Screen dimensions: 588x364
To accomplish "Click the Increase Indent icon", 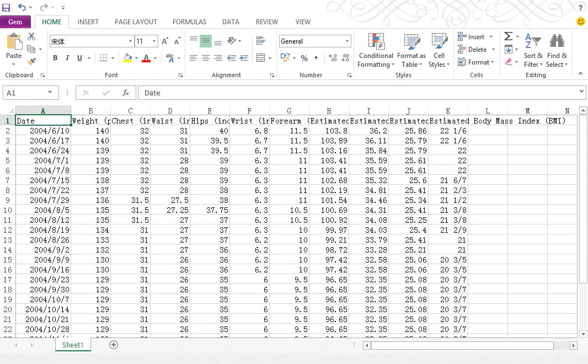I will coord(244,58).
